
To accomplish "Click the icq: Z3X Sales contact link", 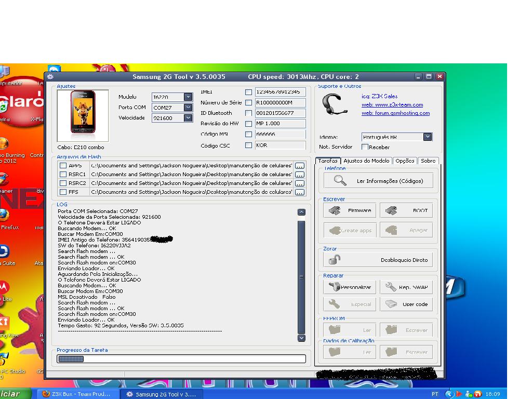I will 379,96.
